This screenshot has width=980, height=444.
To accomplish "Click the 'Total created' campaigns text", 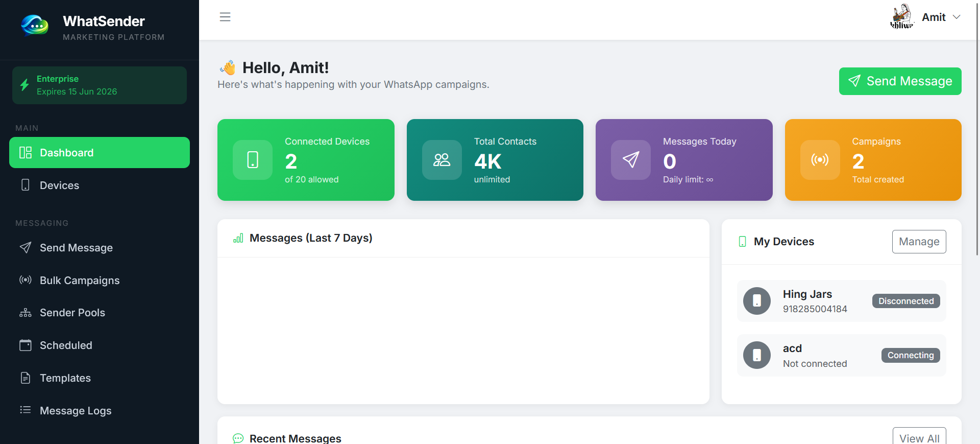I will click(x=878, y=179).
